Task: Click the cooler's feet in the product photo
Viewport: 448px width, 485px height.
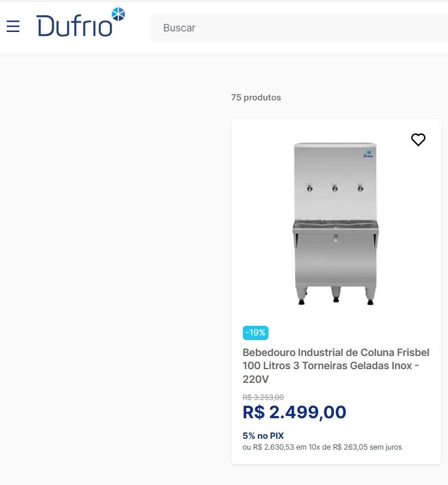Action: pyautogui.click(x=335, y=298)
